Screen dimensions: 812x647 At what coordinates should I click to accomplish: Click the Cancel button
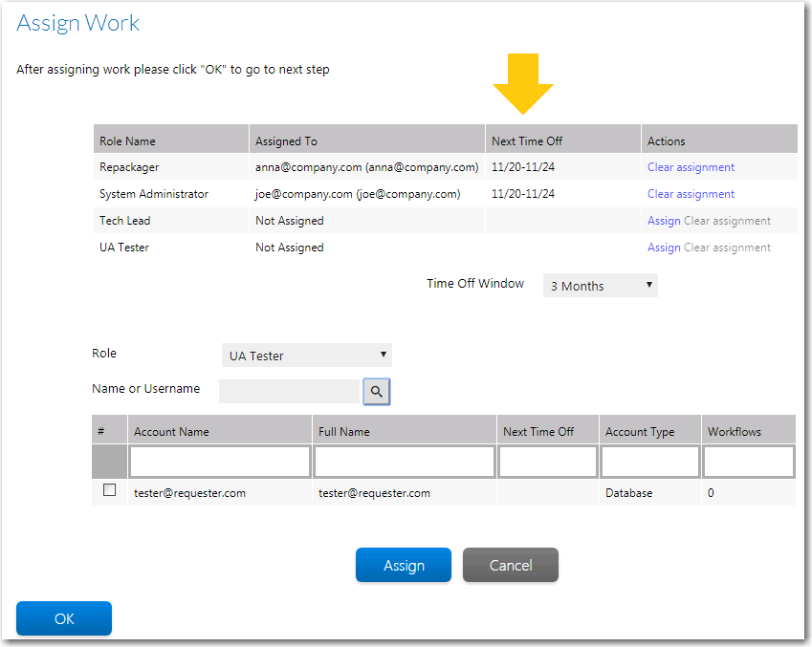510,565
